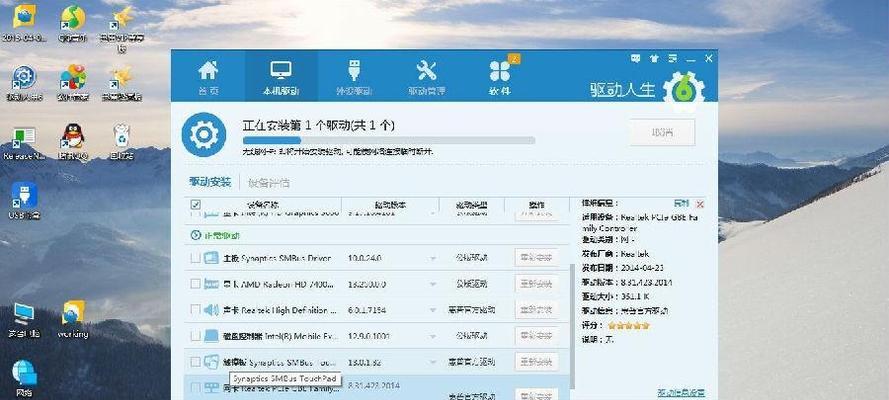Screen dimensions: 889x400
Task: Click the speaker icon of Realtek High Definition
Action: pyautogui.click(x=211, y=309)
